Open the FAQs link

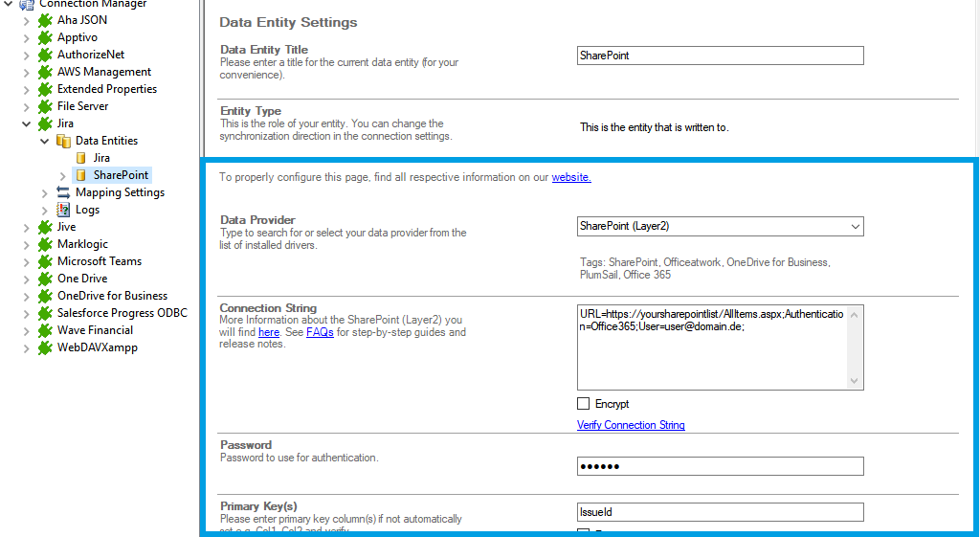pyautogui.click(x=320, y=332)
